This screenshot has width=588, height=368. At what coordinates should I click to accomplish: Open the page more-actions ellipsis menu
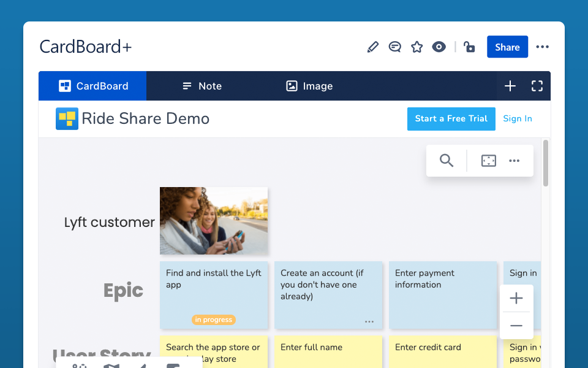(x=542, y=47)
